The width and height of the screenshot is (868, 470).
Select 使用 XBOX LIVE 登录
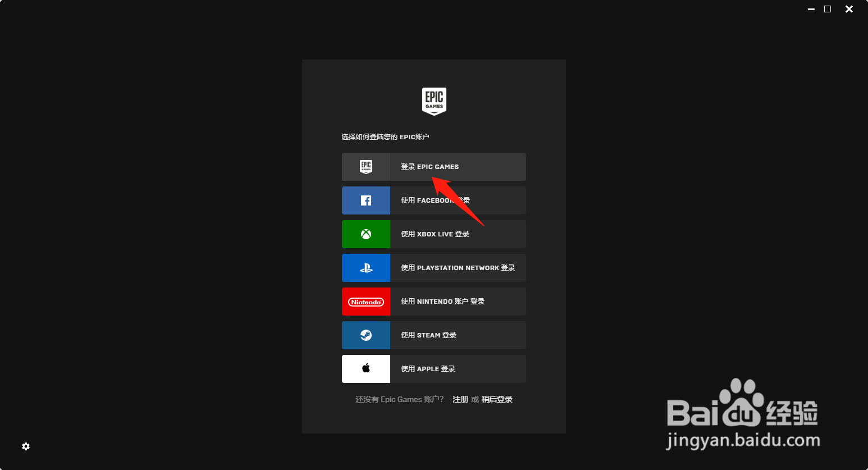pyautogui.click(x=434, y=234)
